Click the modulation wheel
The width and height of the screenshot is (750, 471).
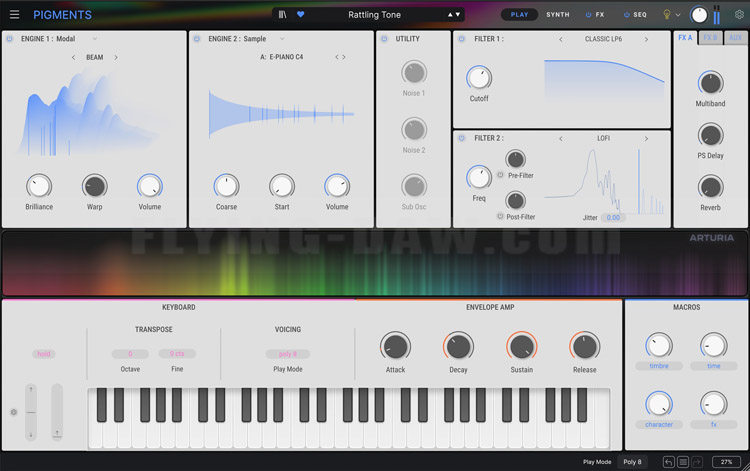coord(57,412)
